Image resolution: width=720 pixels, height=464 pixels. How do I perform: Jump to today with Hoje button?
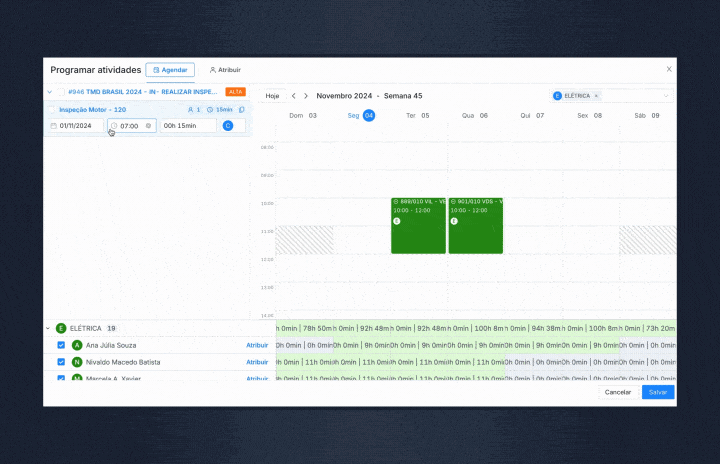click(272, 96)
